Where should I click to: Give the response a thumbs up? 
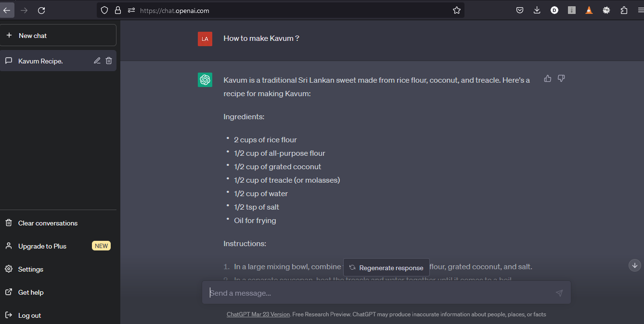(548, 78)
